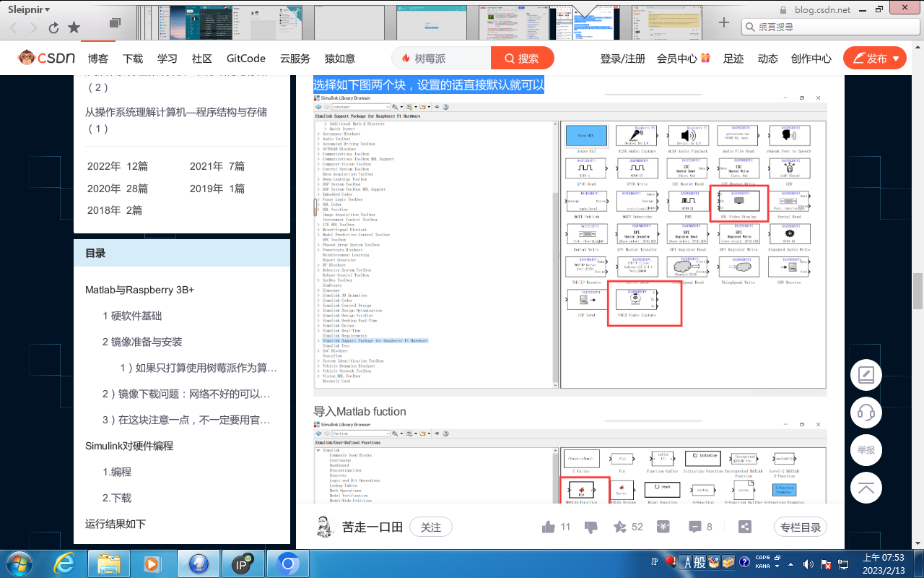
Task: Open the 社区 navigation item
Action: pyautogui.click(x=202, y=59)
